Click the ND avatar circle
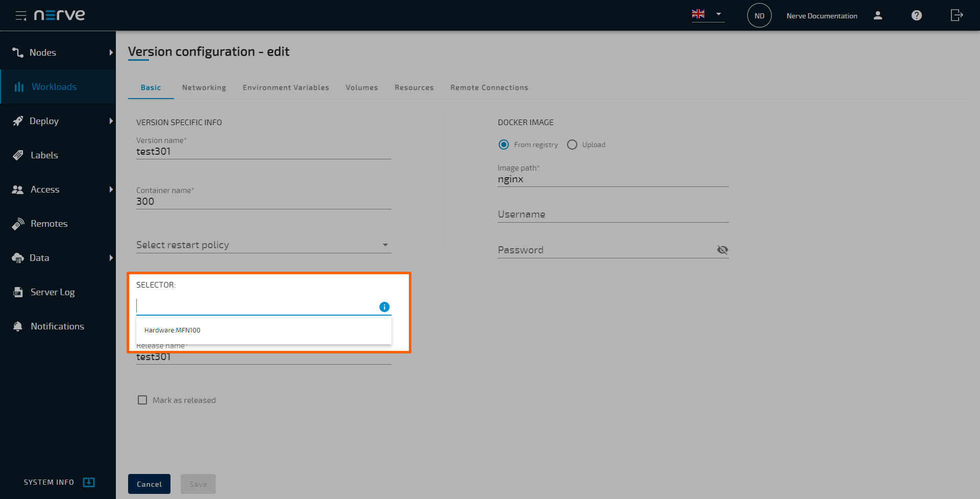Image resolution: width=980 pixels, height=499 pixels. pyautogui.click(x=759, y=16)
